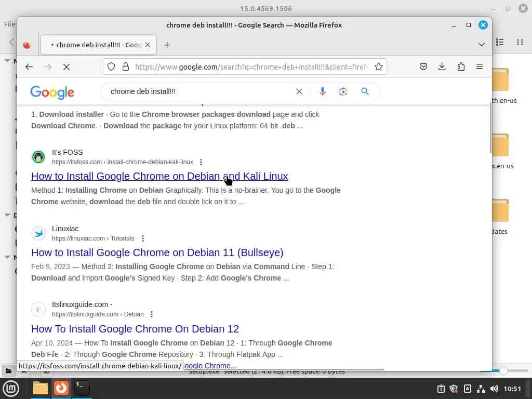
Task: Start Google voice search via microphone icon
Action: (323, 91)
